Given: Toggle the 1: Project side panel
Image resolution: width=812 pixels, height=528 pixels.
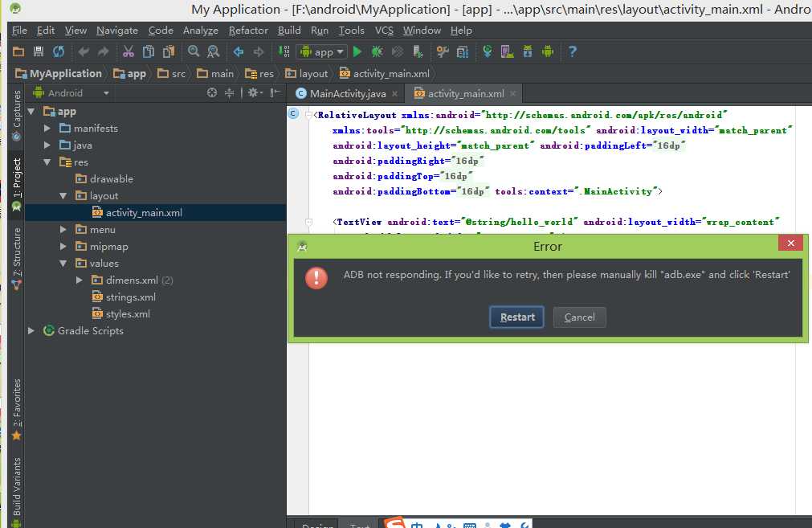Looking at the screenshot, I should click(x=17, y=185).
